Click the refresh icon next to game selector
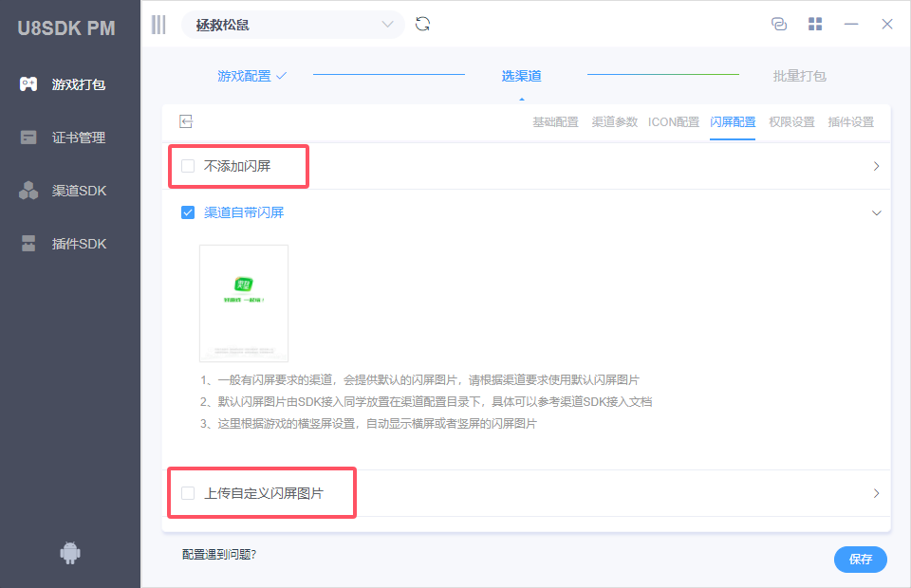This screenshot has height=588, width=911. (422, 24)
